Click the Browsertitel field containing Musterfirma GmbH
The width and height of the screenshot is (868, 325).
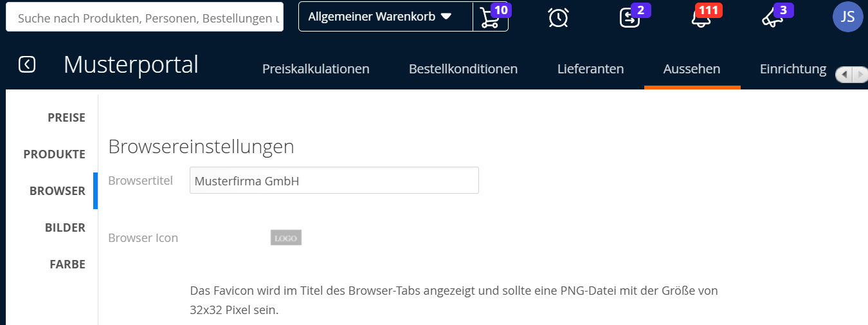pyautogui.click(x=334, y=181)
